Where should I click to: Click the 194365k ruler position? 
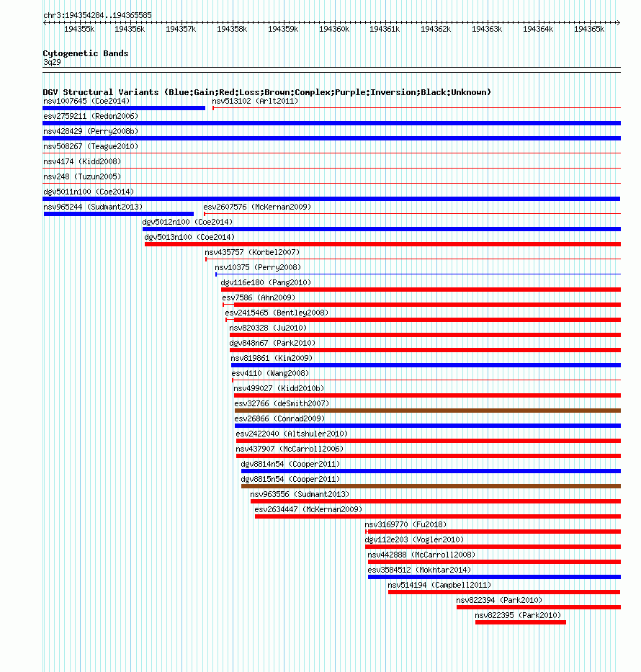(589, 29)
